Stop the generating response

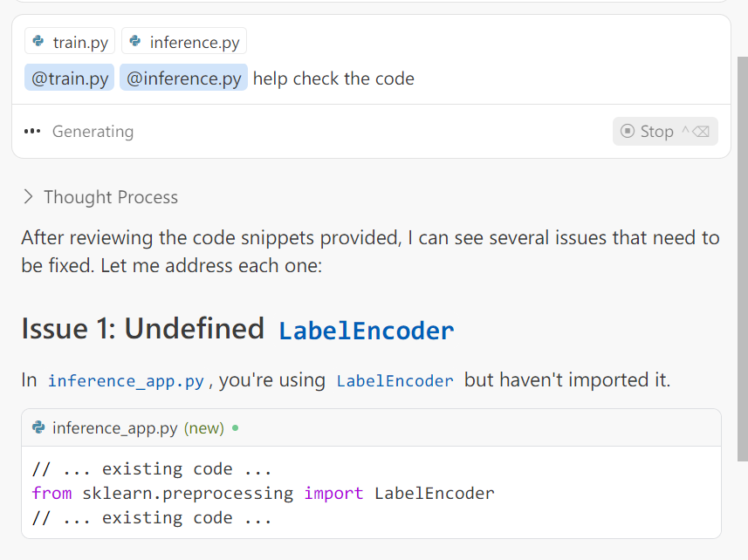(x=665, y=131)
